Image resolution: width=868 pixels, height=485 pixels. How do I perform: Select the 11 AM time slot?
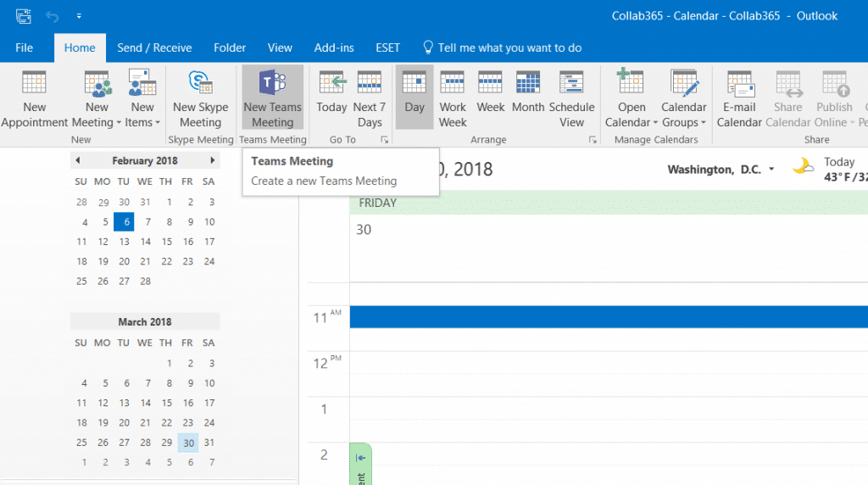(x=609, y=316)
